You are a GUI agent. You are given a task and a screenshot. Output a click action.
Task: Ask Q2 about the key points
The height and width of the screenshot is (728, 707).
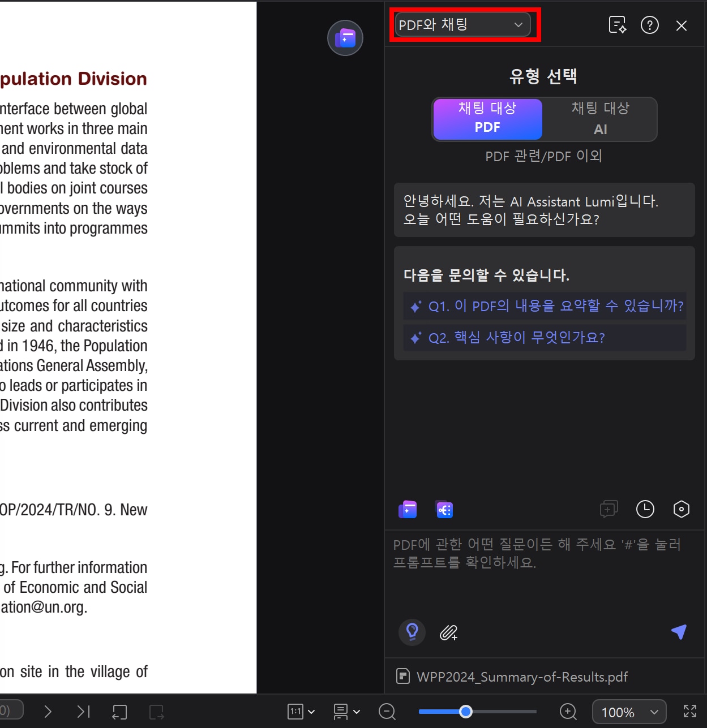545,338
